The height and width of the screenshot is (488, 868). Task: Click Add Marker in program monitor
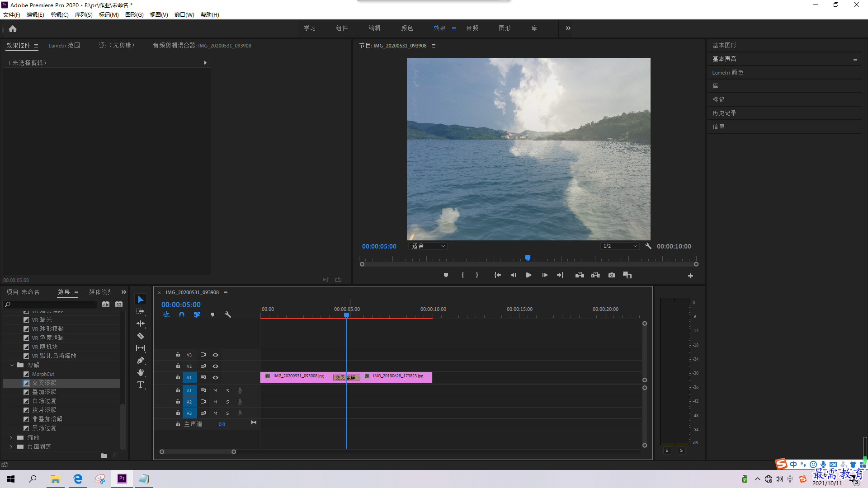coord(446,275)
